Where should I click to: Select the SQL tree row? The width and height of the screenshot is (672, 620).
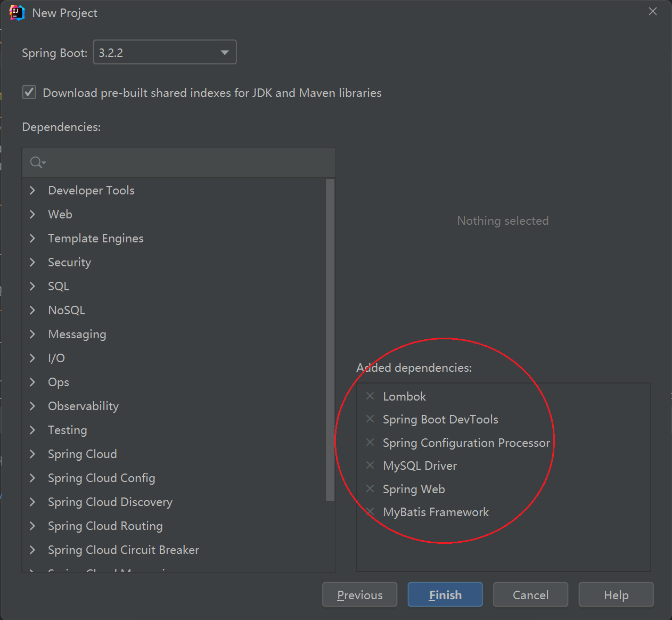[174, 286]
